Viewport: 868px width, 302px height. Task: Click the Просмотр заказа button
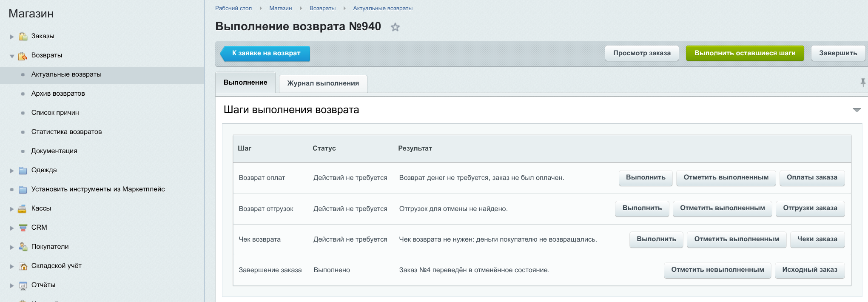(642, 53)
